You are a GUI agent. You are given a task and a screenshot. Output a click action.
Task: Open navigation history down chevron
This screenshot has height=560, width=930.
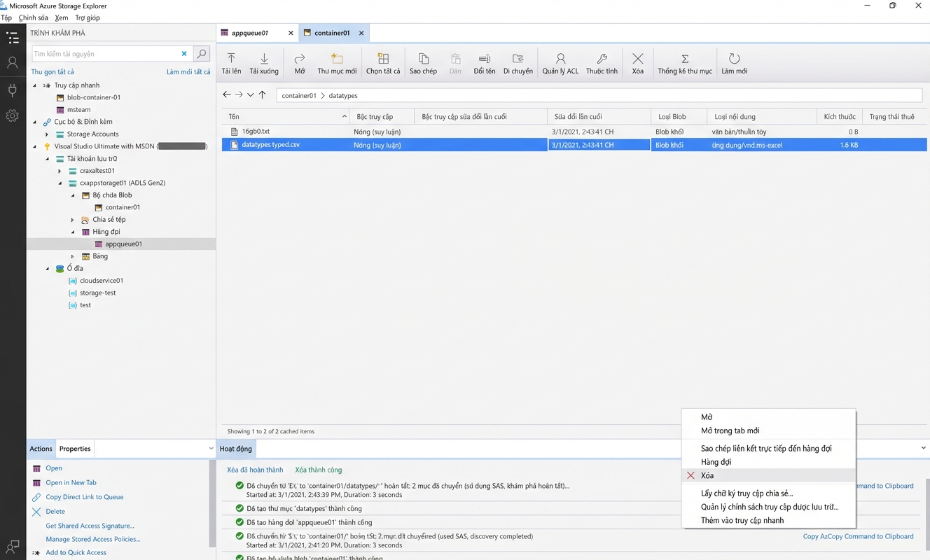point(250,95)
